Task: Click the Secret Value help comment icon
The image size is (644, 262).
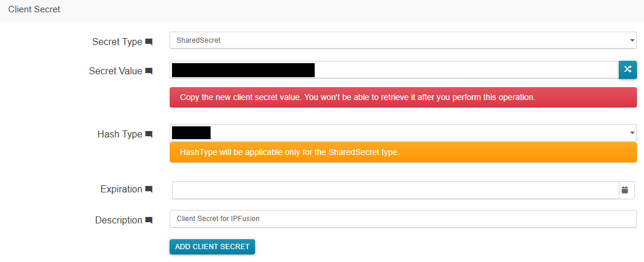Action: click(x=149, y=71)
